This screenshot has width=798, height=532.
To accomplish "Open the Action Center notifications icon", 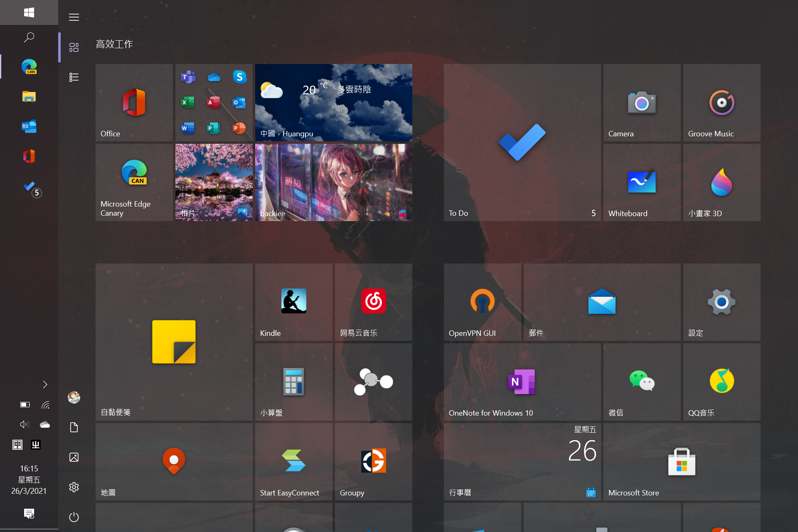I will point(29,514).
